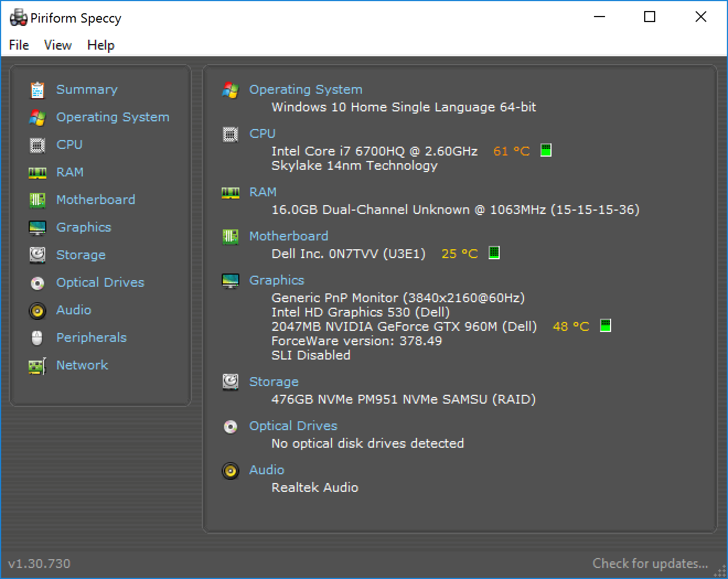This screenshot has height=579, width=728.
Task: Click the NVIDIA GeForce GTX 960M text
Action: (404, 326)
